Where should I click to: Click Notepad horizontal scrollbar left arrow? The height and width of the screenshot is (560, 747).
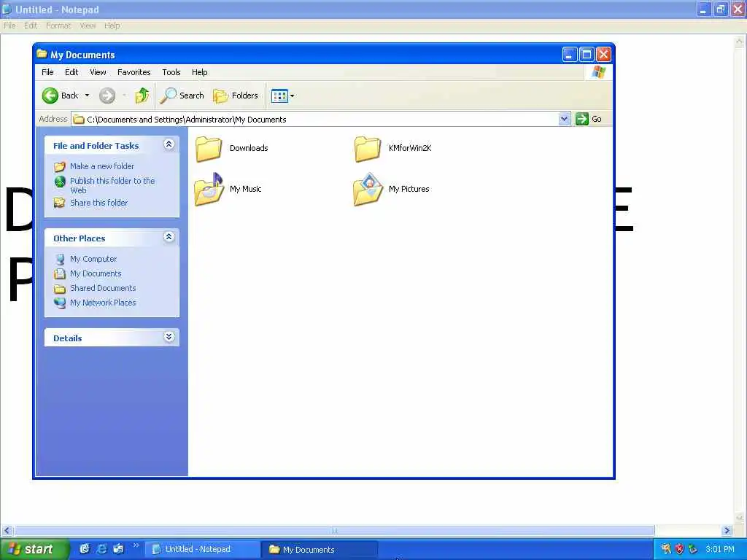coord(7,531)
